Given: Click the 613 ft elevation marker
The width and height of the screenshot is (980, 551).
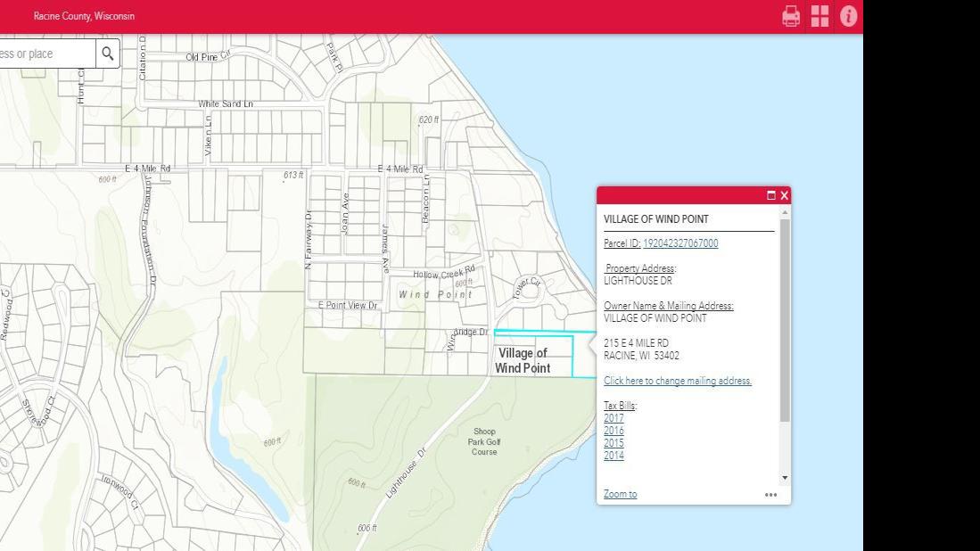Looking at the screenshot, I should coord(293,175).
